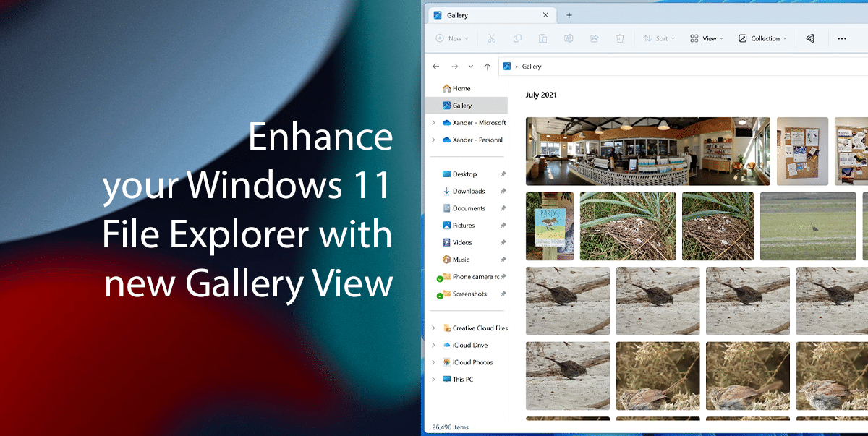Open the cafe interior photo thumbnail
868x436 pixels.
(647, 151)
